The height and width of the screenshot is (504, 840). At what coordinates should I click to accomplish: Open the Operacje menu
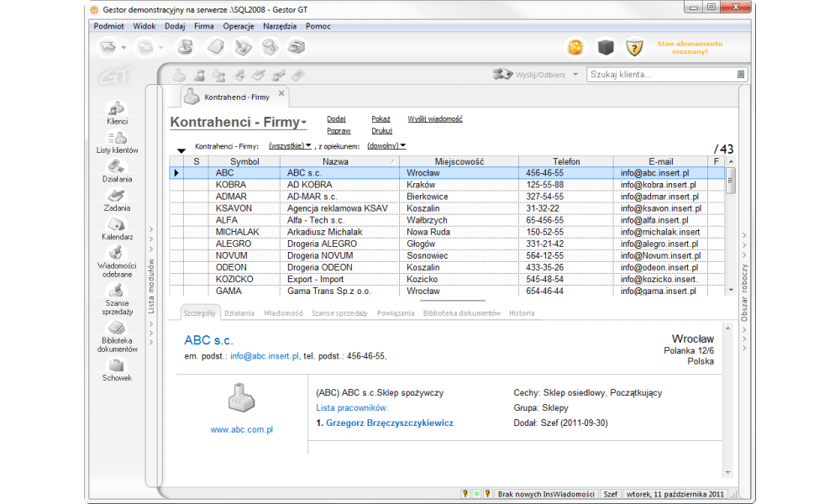(239, 26)
